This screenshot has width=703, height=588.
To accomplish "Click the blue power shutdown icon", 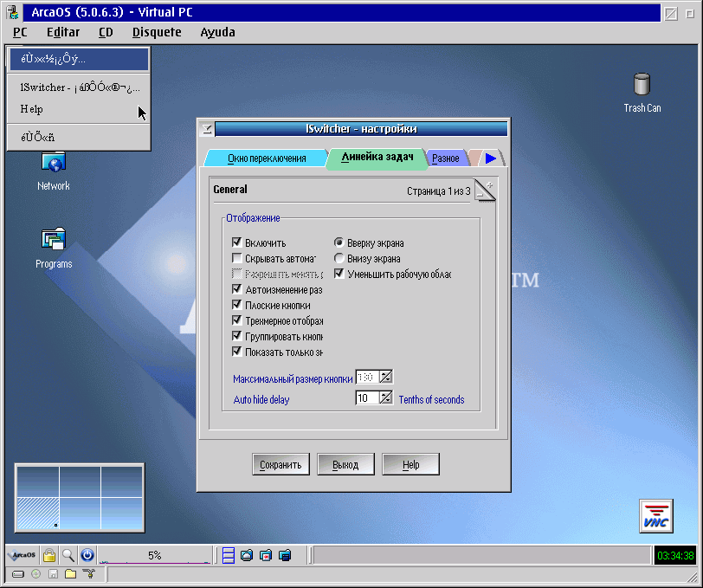I will [x=87, y=555].
